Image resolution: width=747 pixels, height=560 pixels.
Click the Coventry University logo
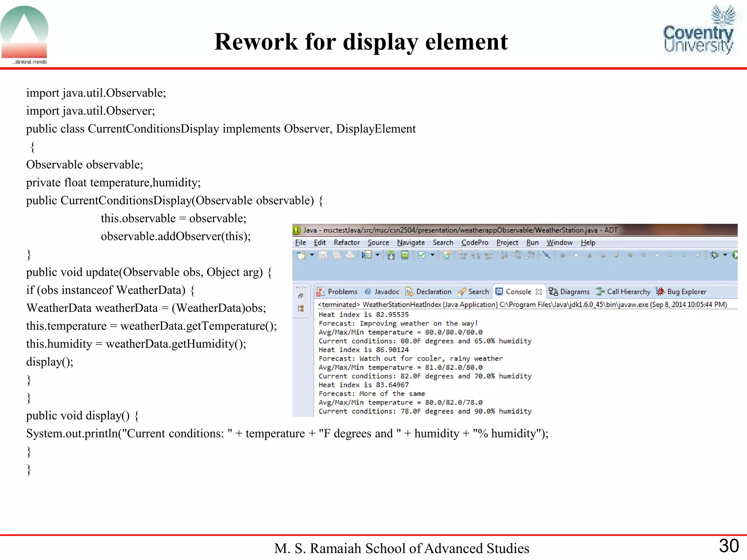coord(698,31)
